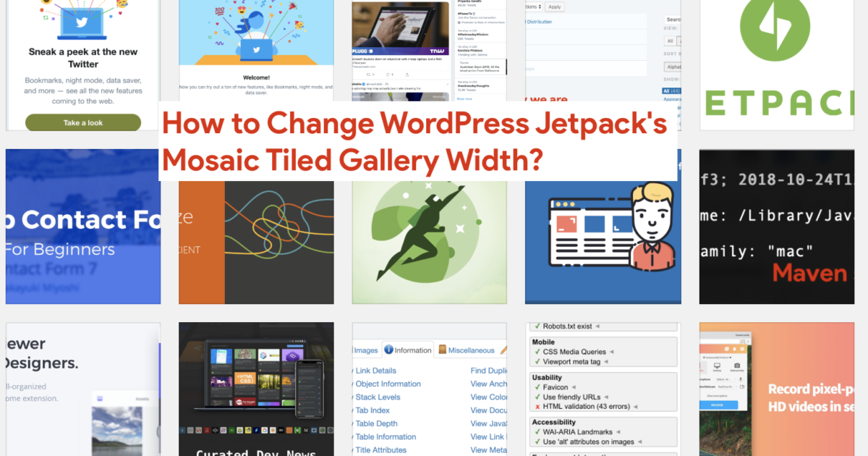Click the 'Take a look' button

pyautogui.click(x=83, y=122)
